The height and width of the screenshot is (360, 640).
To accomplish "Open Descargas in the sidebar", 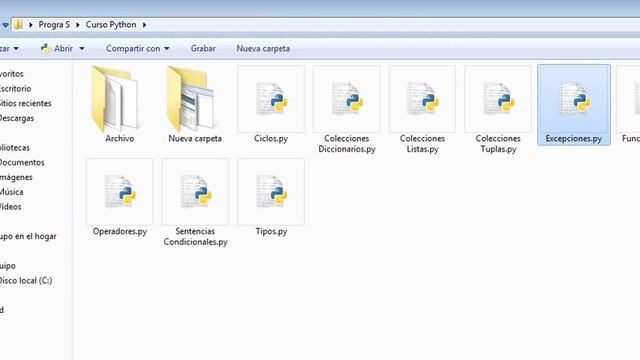I will [x=17, y=118].
